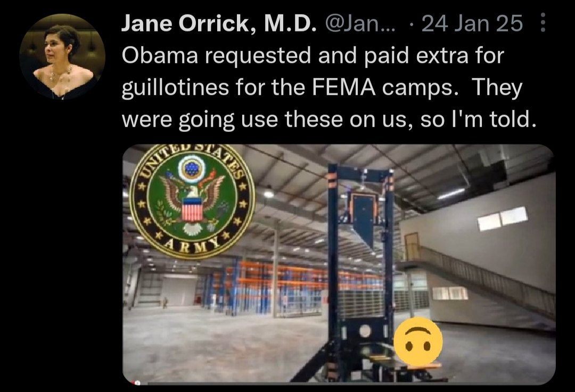Screen dimensions: 575x392
Task: Click the red playhead dot on video
Action: pyautogui.click(x=137, y=383)
